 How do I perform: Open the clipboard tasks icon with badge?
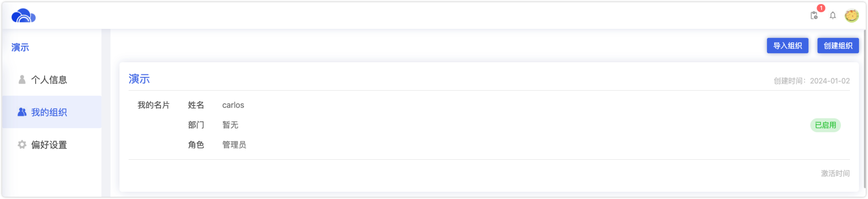pos(814,15)
